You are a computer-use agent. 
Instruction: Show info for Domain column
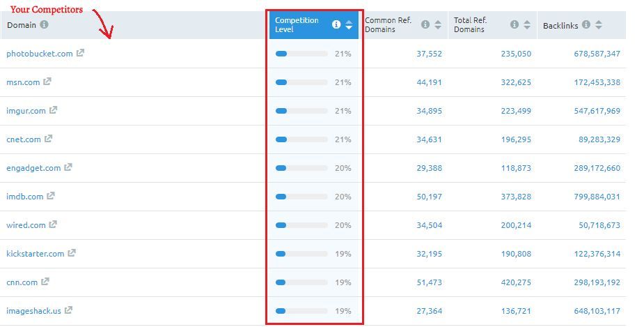[x=44, y=24]
